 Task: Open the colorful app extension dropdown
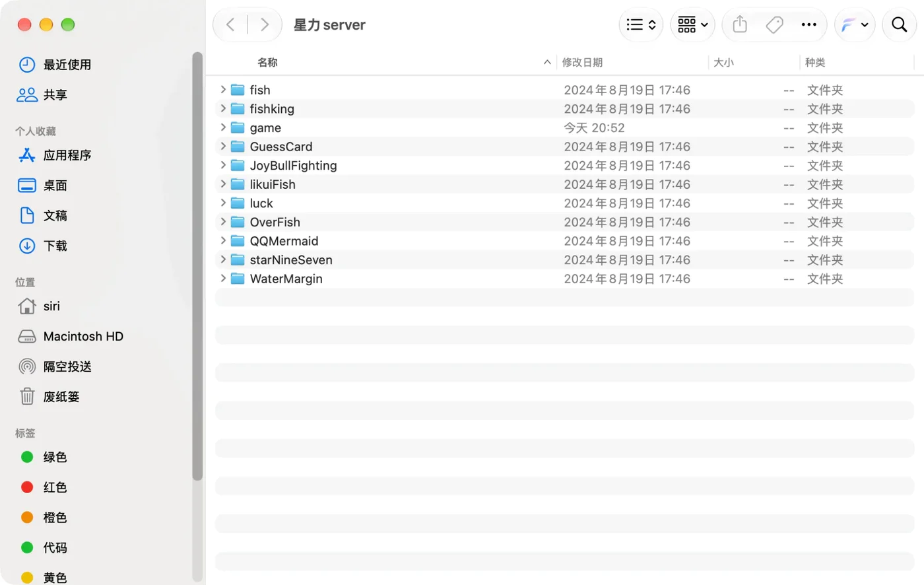pos(855,25)
